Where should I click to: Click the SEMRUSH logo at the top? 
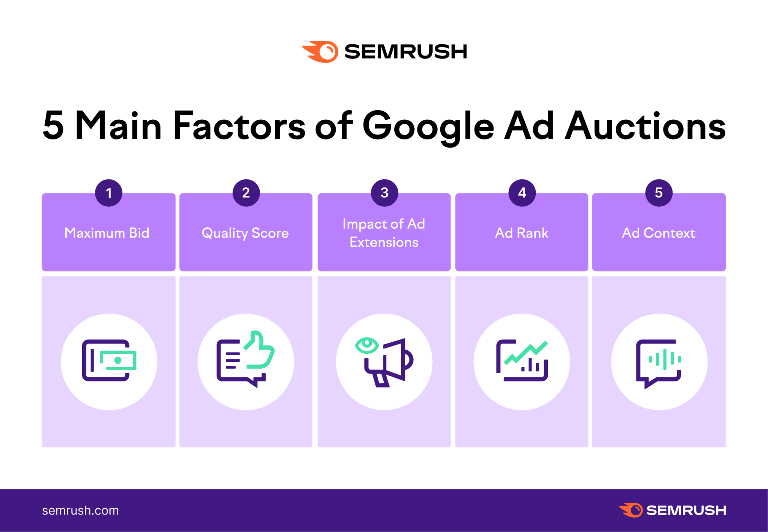point(383,44)
